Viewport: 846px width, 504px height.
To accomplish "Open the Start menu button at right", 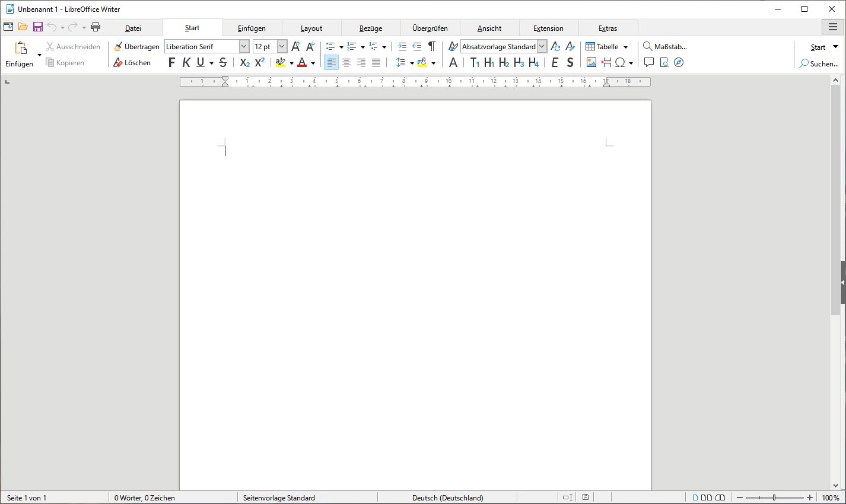I will tap(824, 47).
